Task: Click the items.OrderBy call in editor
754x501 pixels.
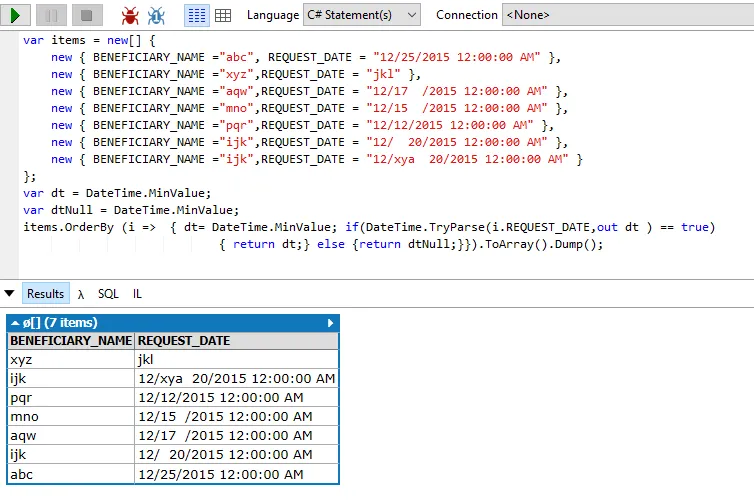Action: click(x=68, y=227)
